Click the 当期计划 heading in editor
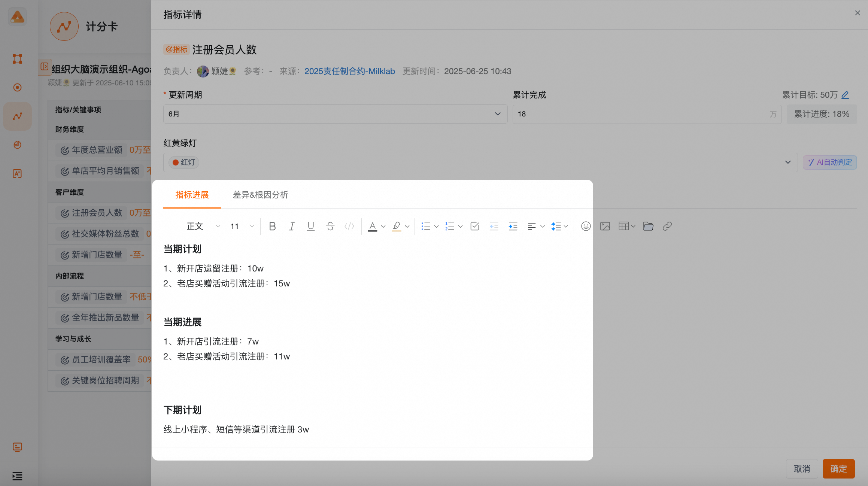868x486 pixels. point(182,249)
